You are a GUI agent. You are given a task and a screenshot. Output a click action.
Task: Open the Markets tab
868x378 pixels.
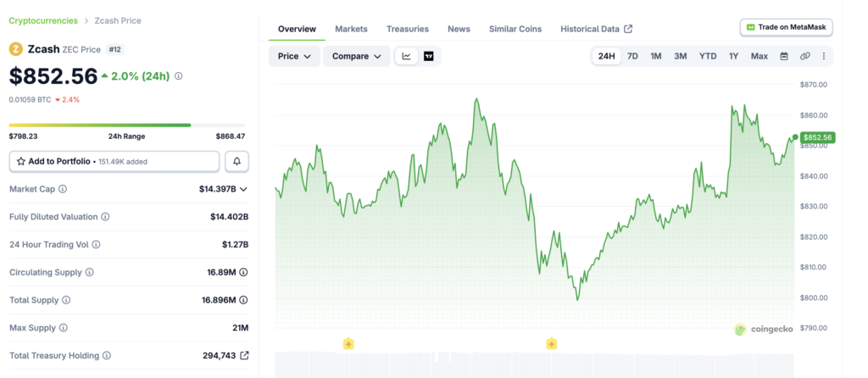click(x=351, y=29)
